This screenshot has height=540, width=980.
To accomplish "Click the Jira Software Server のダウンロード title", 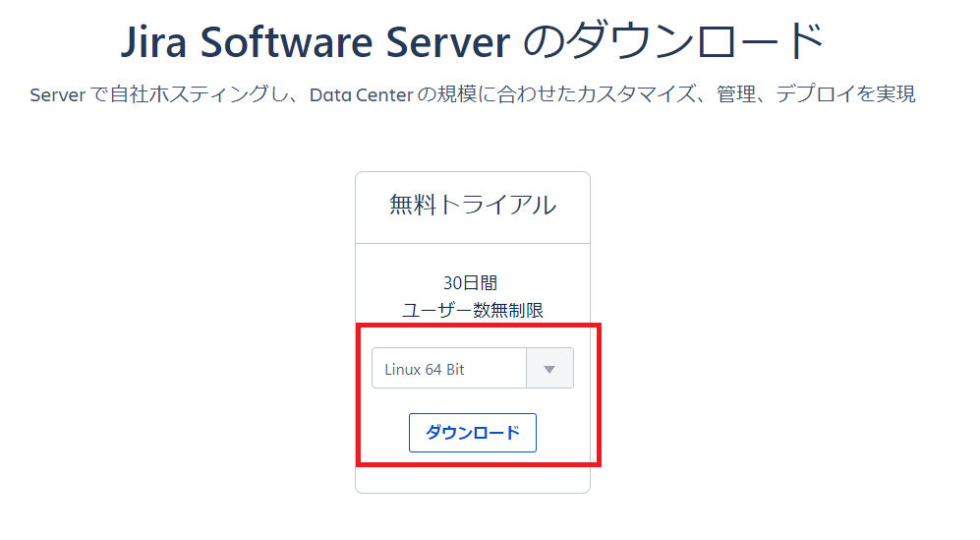I will pyautogui.click(x=473, y=41).
